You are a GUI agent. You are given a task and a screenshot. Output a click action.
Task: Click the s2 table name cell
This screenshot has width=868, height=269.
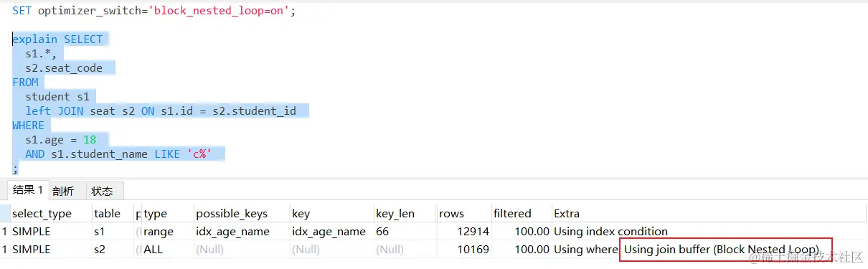[x=100, y=249]
